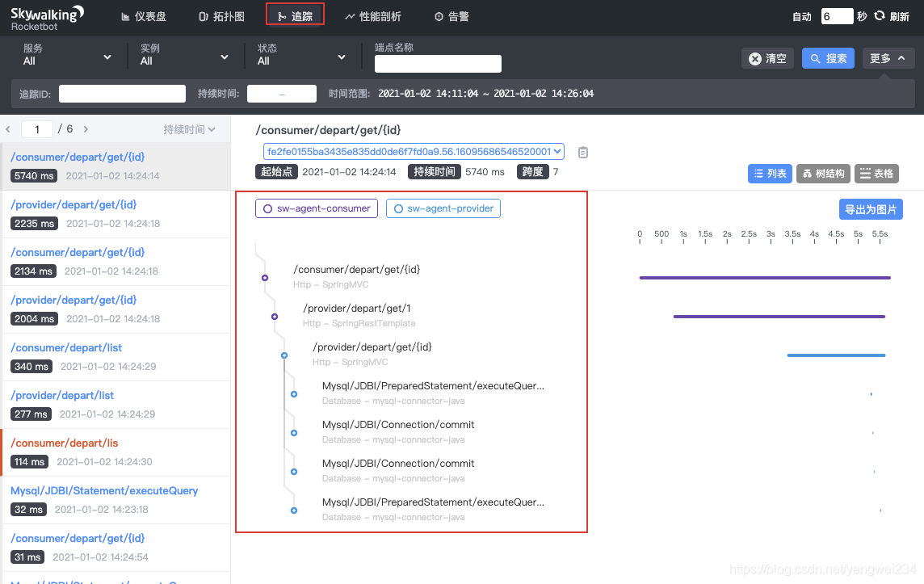Open the 性能剖析 profiling tab
The image size is (924, 584).
pyautogui.click(x=373, y=16)
